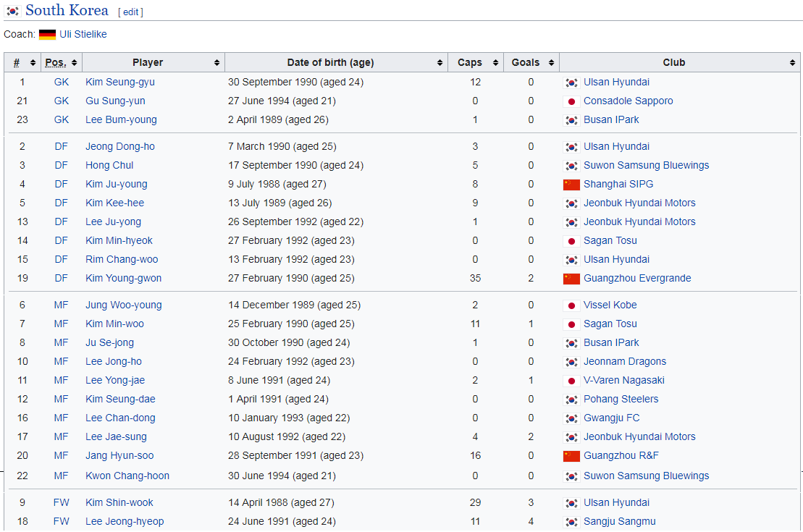Screen dimensions: 803x532
Task: Sort table by Pos. column arrows
Action: coord(75,62)
